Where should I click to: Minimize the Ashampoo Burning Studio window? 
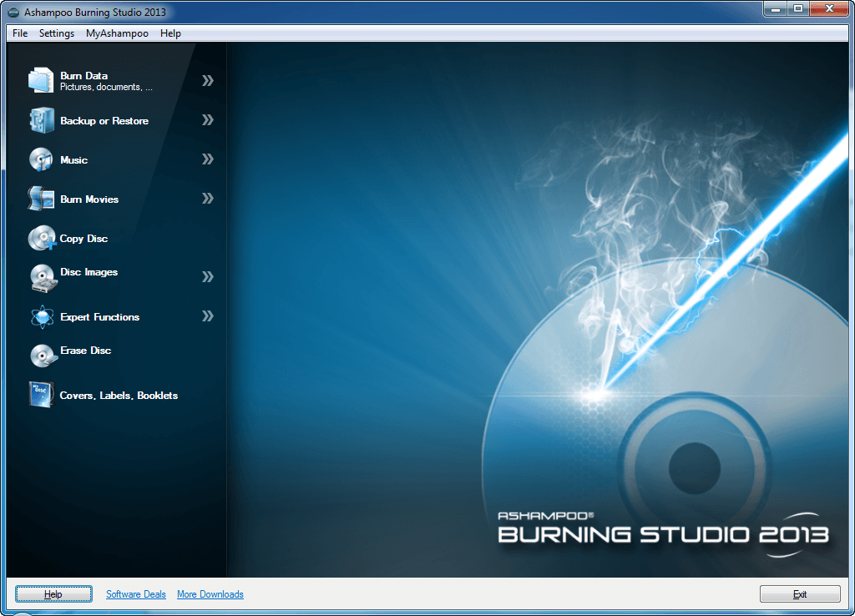[x=776, y=9]
